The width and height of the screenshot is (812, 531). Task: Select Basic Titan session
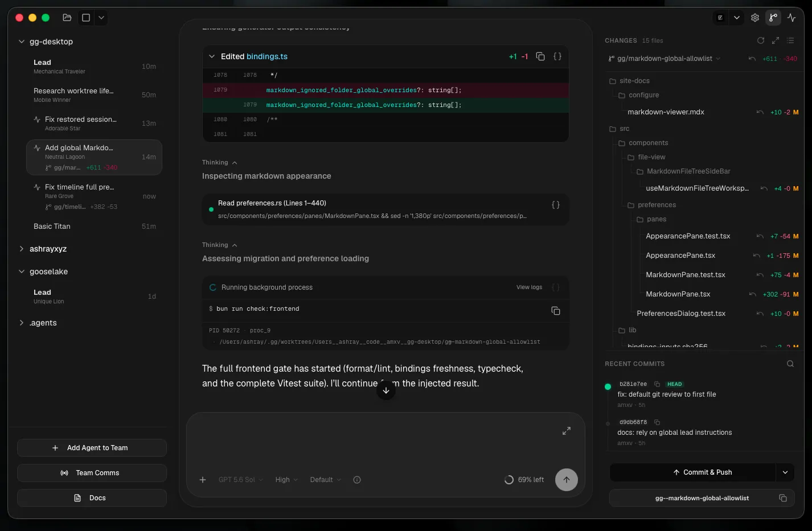pos(94,227)
